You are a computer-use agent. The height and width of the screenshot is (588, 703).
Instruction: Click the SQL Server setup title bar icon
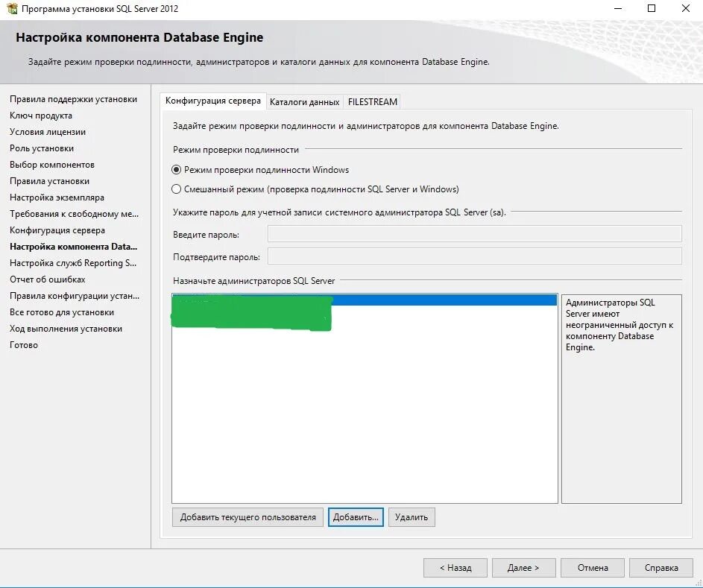point(12,8)
